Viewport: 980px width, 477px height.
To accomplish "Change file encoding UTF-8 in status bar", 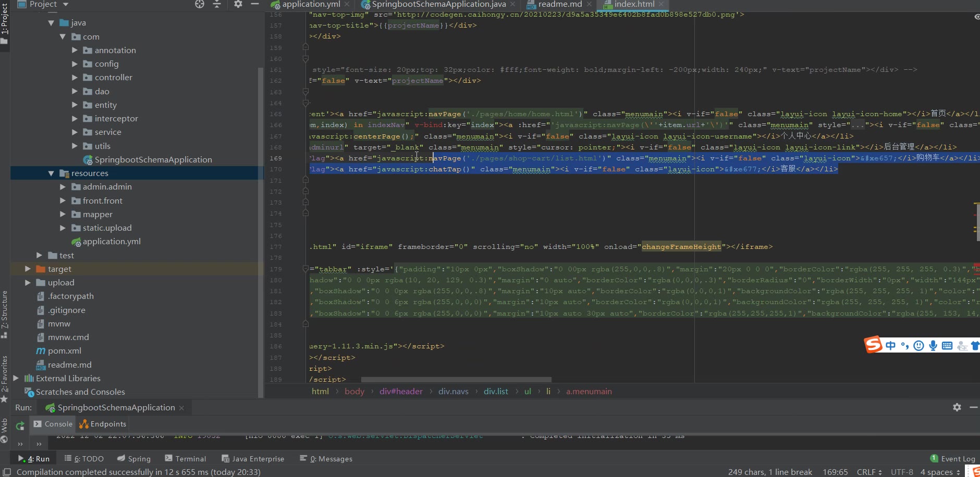I will coord(902,472).
